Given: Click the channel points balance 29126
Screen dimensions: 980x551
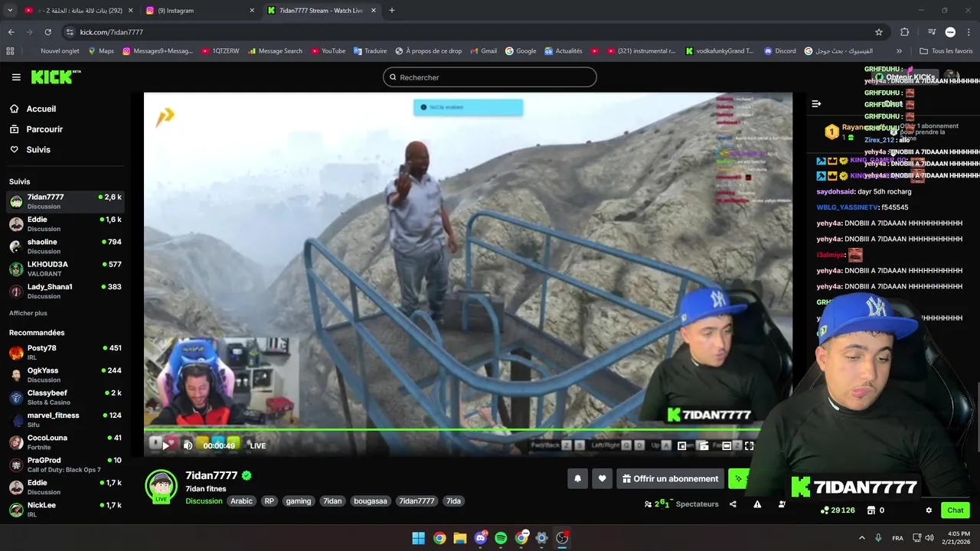Looking at the screenshot, I should point(838,510).
